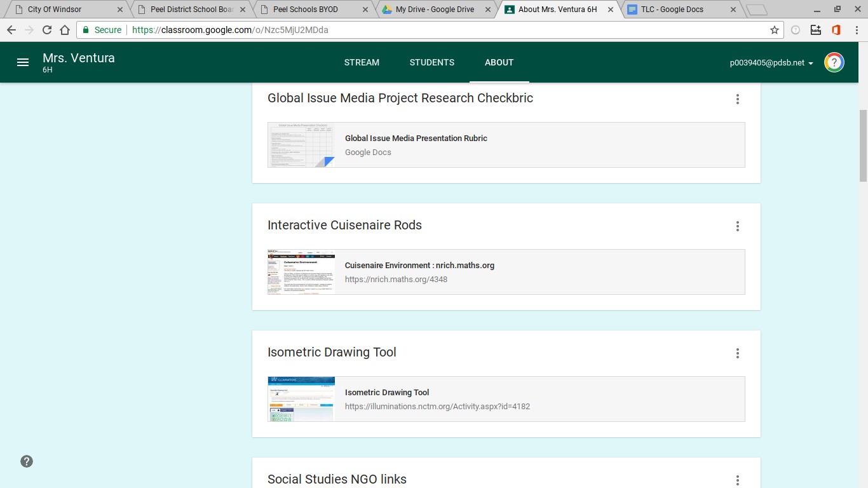
Task: Open the My Drive browser tab
Action: coord(435,10)
